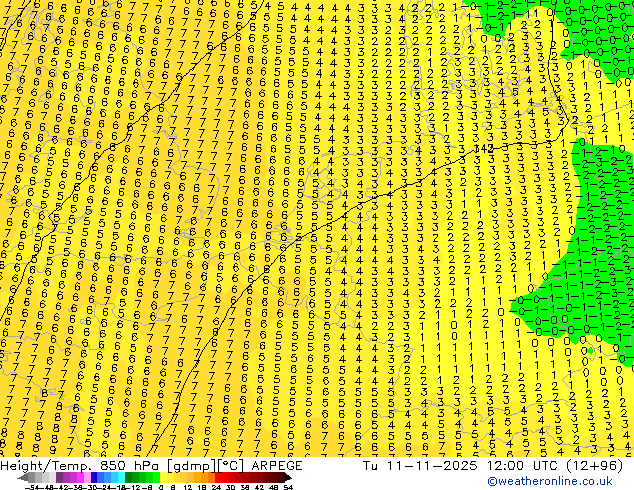Select the dark purple legend swatch
This screenshot has width=634, height=490.
59,478
